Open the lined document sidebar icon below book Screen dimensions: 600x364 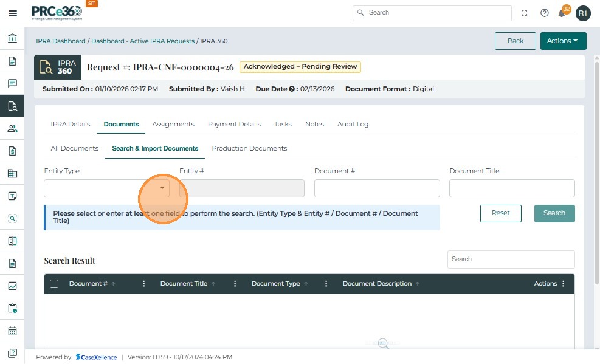[12, 264]
